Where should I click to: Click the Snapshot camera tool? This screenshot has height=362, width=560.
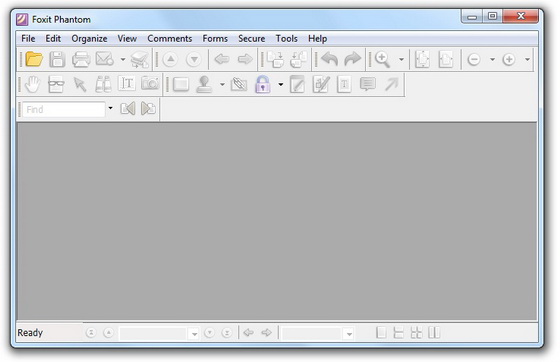coord(150,84)
